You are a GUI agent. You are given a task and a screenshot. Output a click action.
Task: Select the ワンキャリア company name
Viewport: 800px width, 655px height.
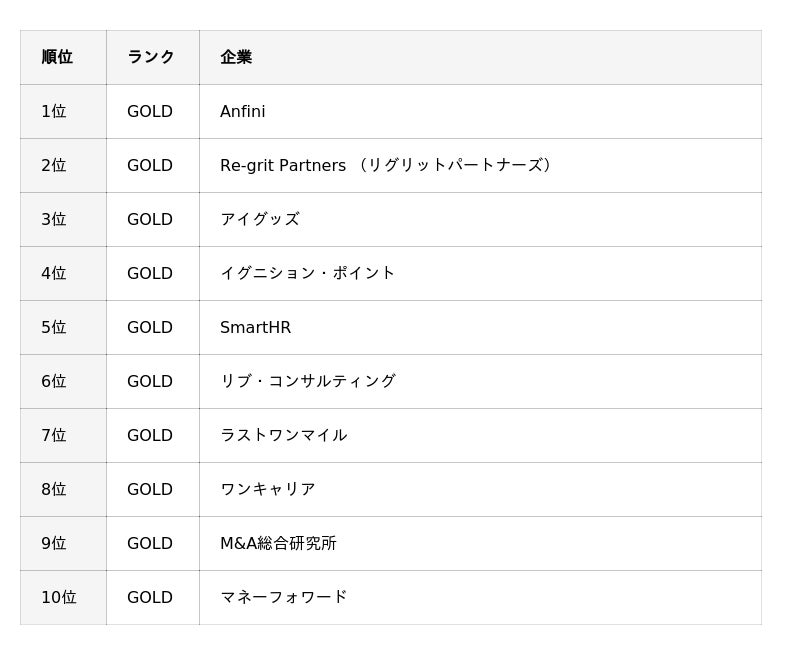point(268,490)
